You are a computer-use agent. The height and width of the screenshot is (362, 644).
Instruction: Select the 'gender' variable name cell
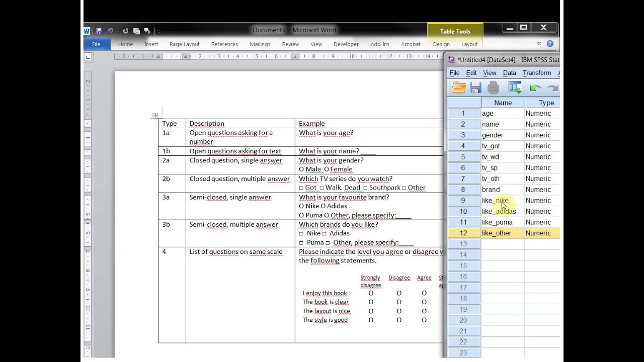503,135
